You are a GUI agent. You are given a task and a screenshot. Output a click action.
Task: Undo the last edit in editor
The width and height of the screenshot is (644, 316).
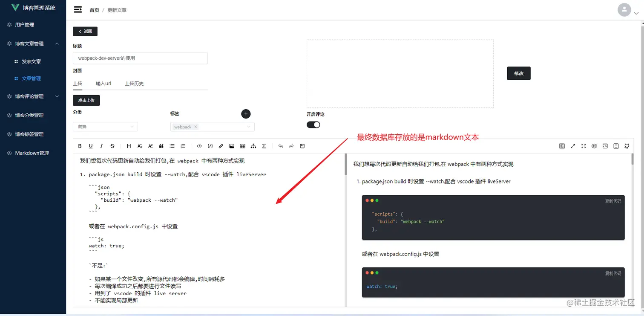pyautogui.click(x=281, y=146)
